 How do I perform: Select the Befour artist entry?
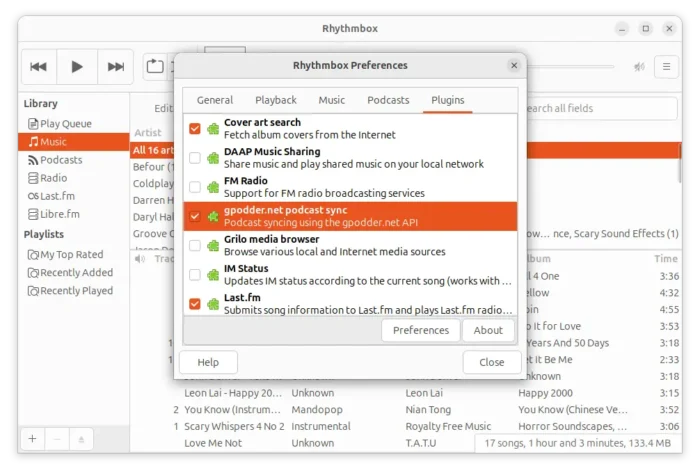pyautogui.click(x=153, y=167)
